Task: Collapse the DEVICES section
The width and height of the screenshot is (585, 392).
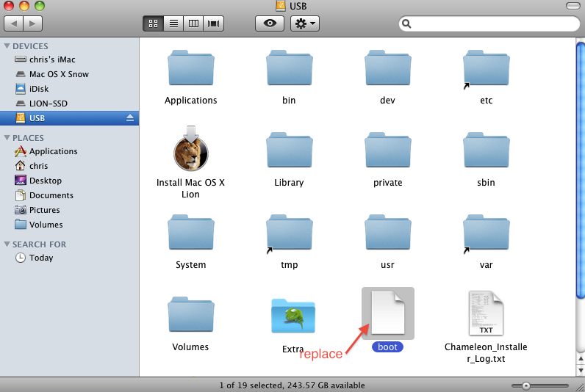Action: (7, 46)
